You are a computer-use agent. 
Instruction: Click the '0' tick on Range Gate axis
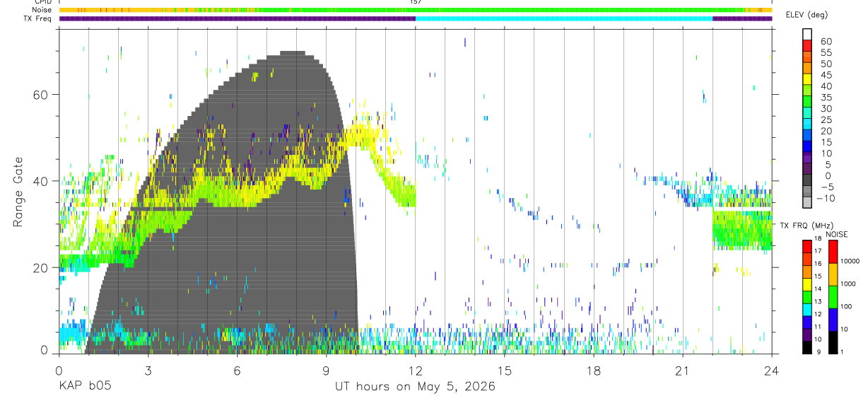[x=44, y=349]
